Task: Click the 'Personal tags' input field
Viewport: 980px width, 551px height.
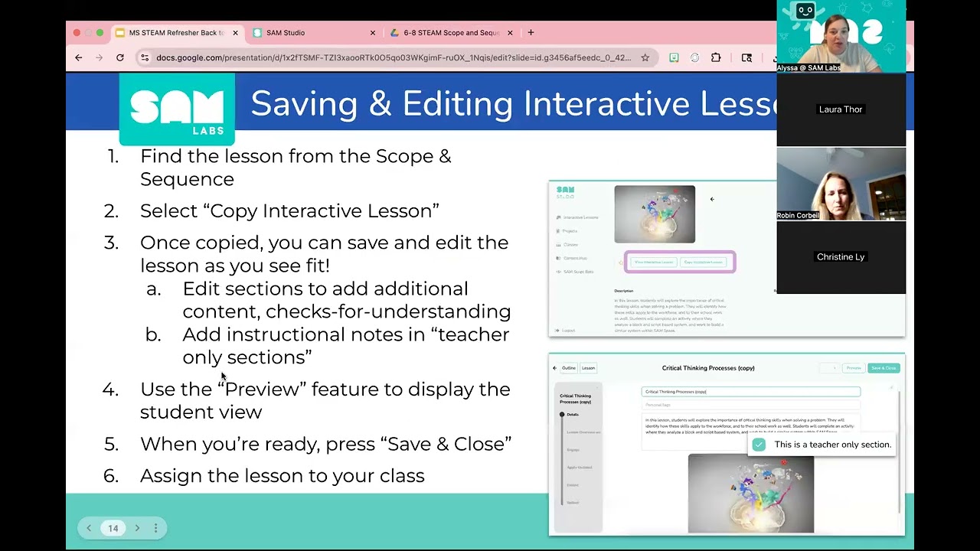Action: [751, 405]
